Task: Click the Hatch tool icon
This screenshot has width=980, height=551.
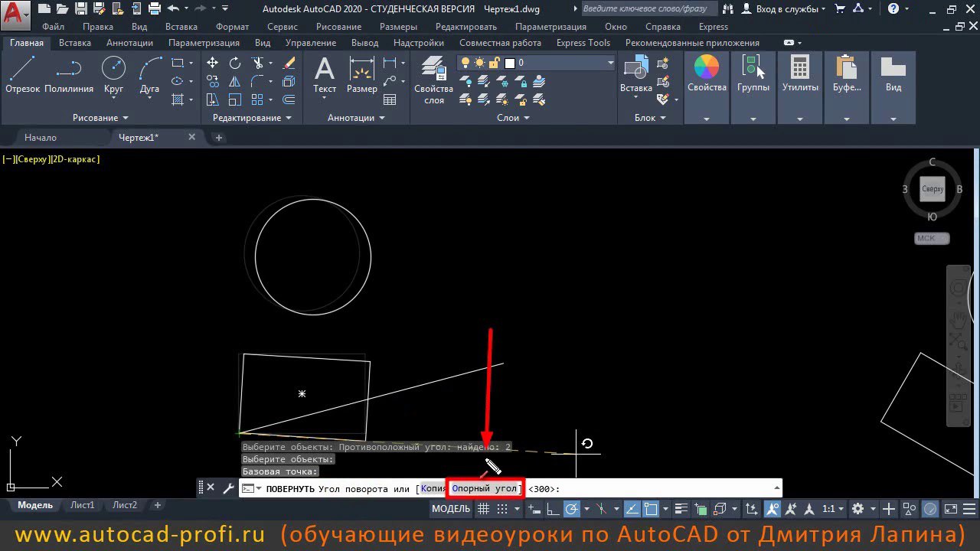Action: 178,99
